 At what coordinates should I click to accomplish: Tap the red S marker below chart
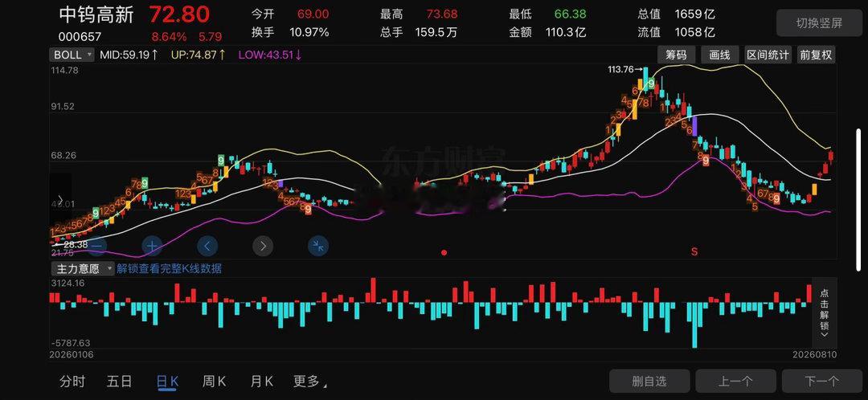click(x=694, y=251)
